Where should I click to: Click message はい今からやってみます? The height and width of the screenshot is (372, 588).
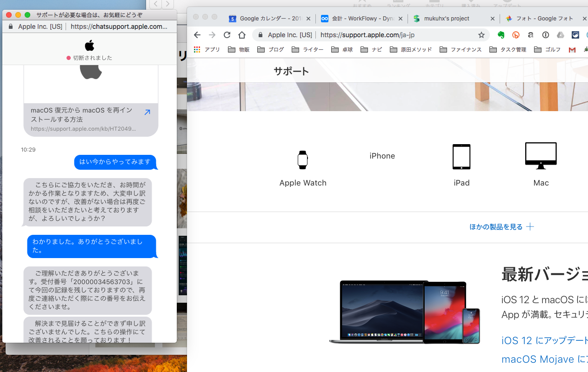click(x=115, y=162)
